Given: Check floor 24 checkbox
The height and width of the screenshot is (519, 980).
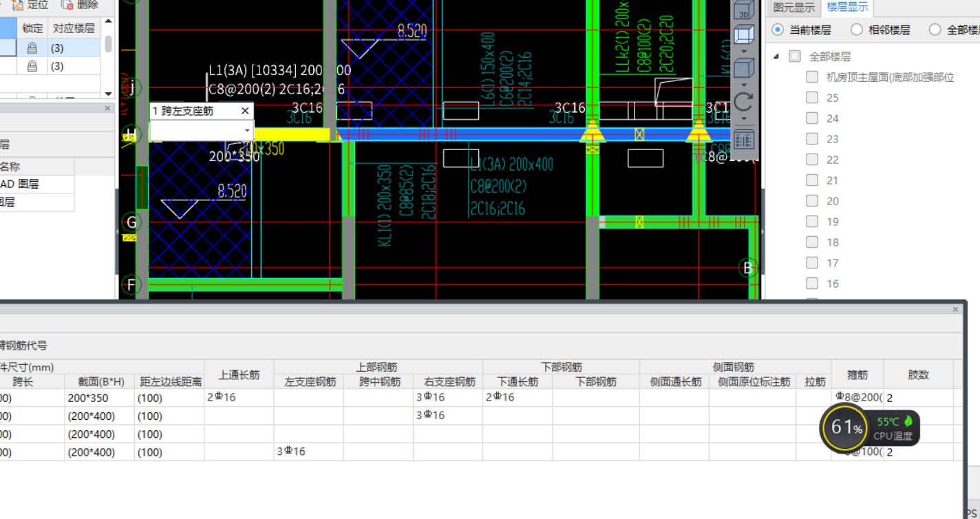Looking at the screenshot, I should [812, 118].
